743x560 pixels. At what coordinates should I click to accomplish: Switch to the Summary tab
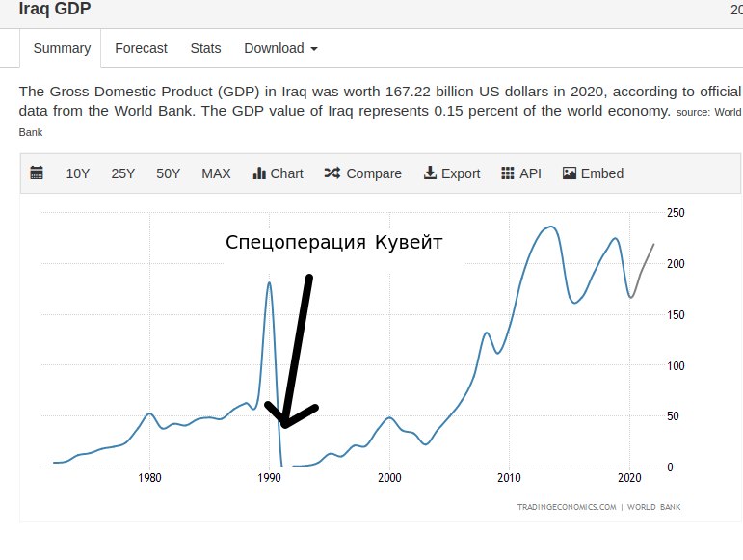[62, 48]
